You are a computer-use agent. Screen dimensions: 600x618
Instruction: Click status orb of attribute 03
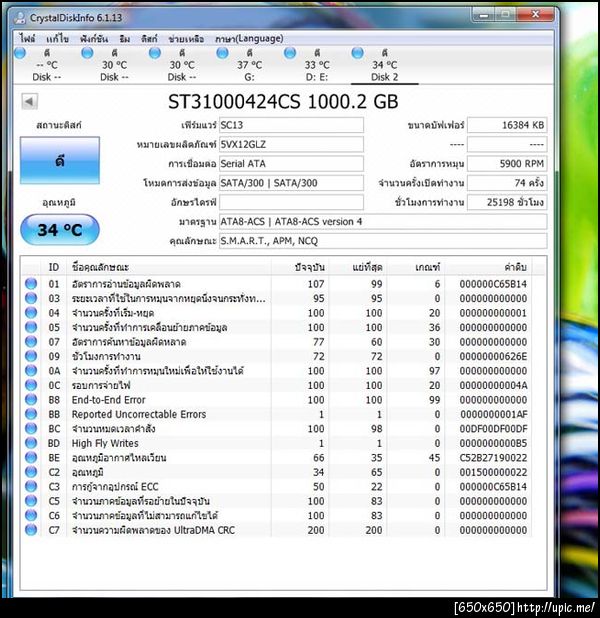tap(31, 298)
